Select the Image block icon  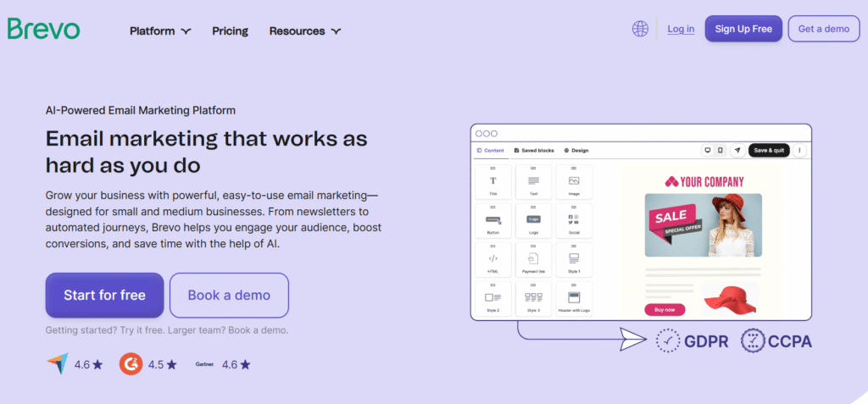pyautogui.click(x=574, y=183)
